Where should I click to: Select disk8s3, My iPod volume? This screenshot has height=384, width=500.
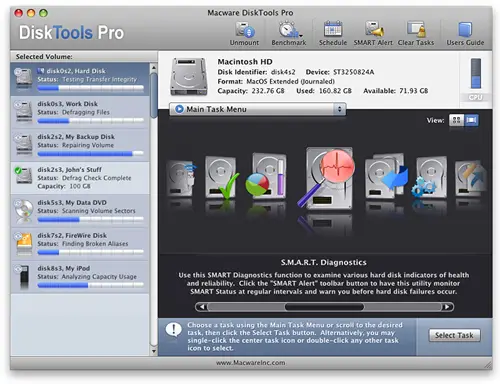(80, 277)
